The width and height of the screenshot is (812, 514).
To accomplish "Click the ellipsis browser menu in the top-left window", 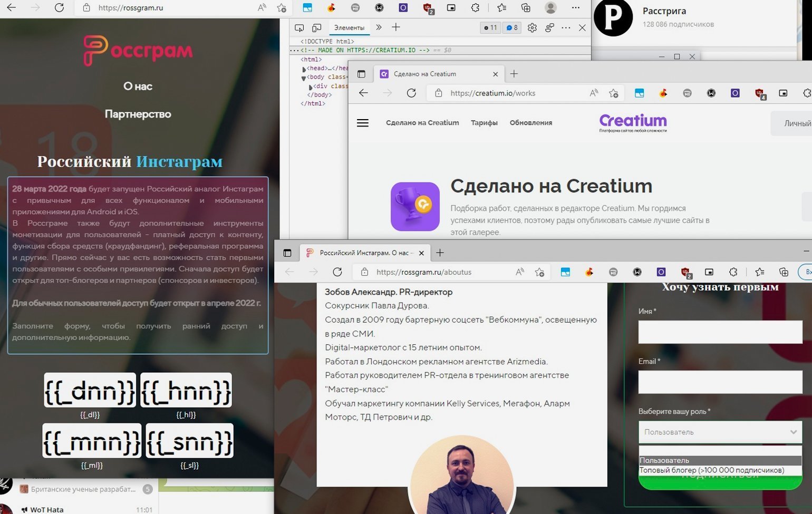I will pos(575,7).
